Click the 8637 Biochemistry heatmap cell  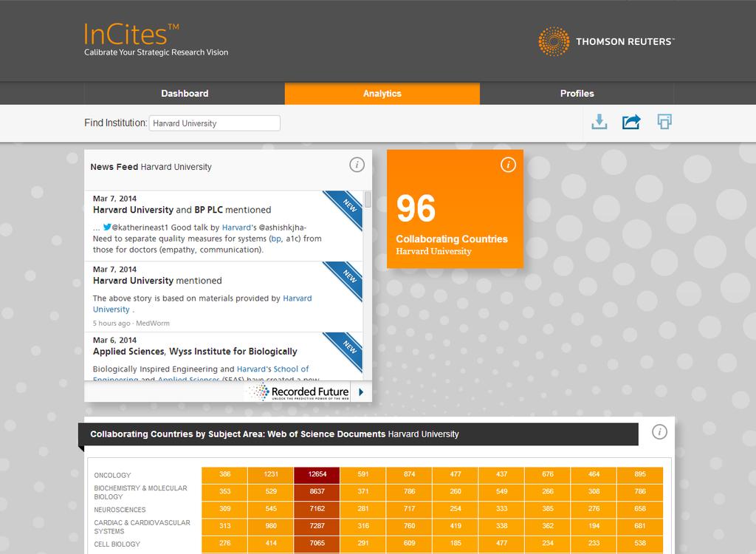(x=317, y=492)
